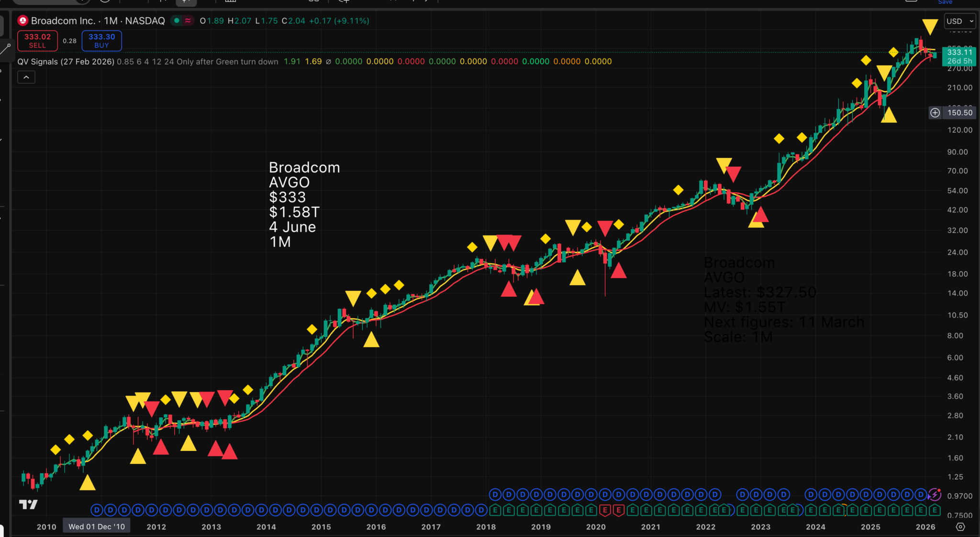
Task: Click the TradingView logo on chart
Action: (28, 504)
